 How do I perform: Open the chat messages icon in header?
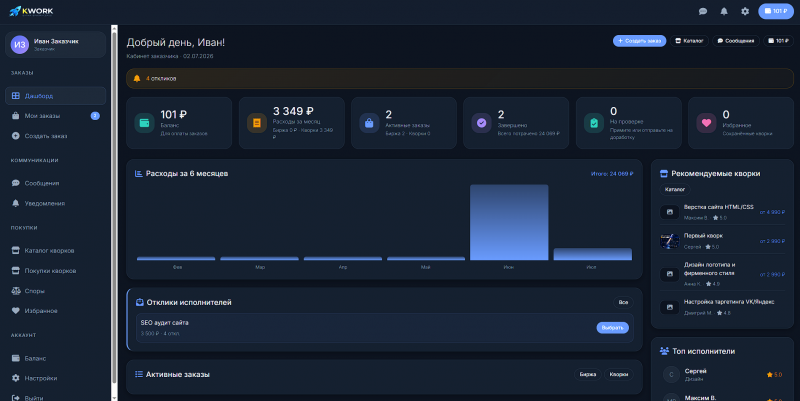(x=703, y=11)
